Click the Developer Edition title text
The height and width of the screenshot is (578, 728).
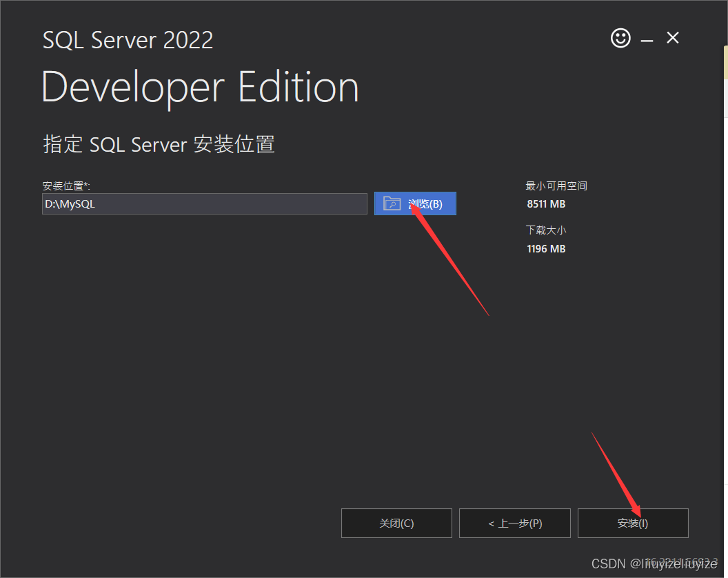[200, 88]
